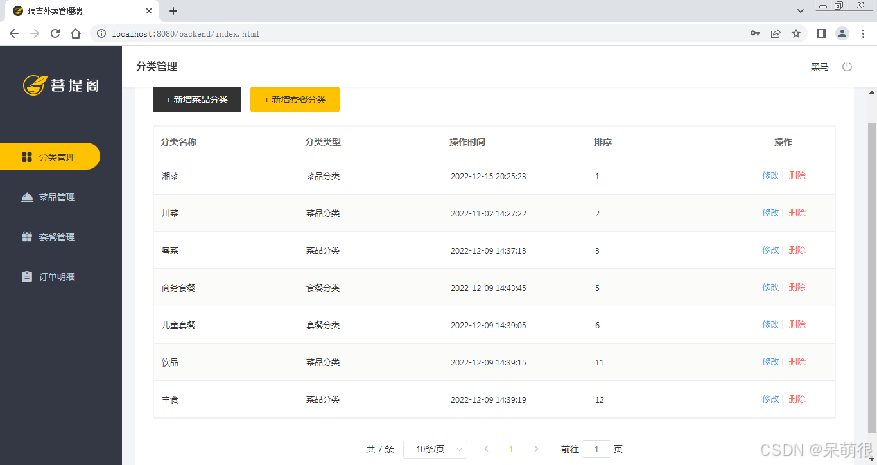This screenshot has height=465, width=877.
Task: Open the 10条/页 page size dropdown
Action: 435,449
